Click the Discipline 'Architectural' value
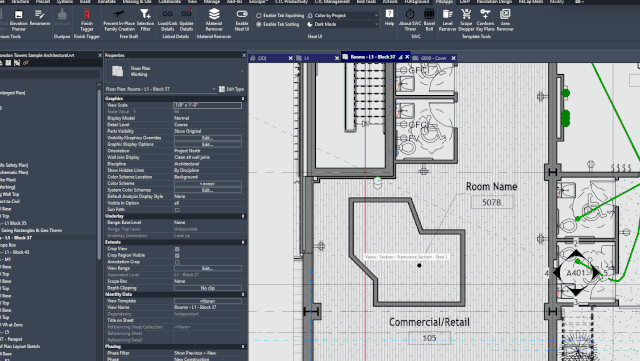Screen dimensions: 640x361 tap(187, 164)
